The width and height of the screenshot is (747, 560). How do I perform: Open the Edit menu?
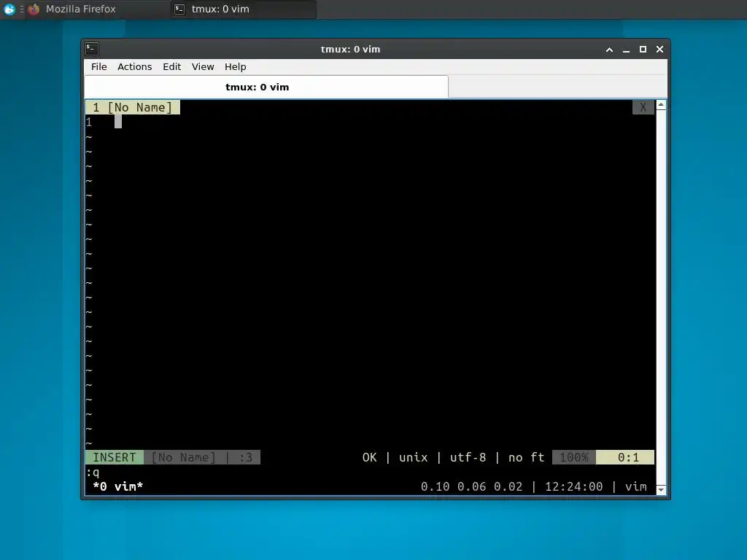click(171, 66)
